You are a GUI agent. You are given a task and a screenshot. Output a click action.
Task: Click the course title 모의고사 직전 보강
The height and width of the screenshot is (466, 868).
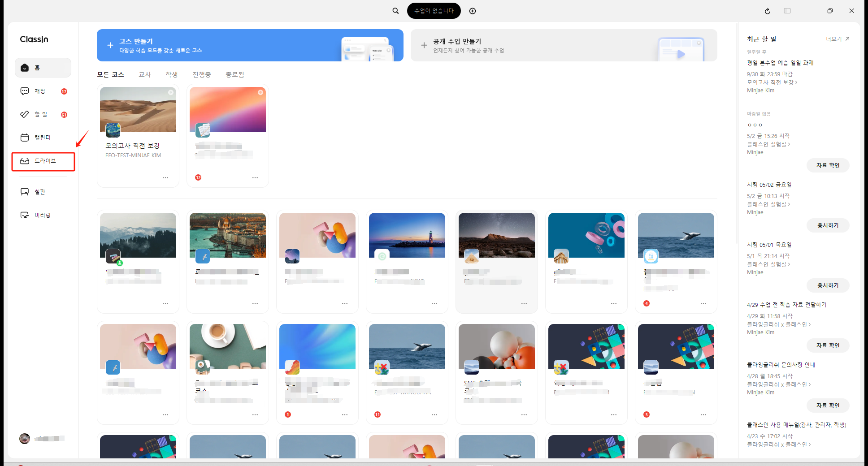(133, 146)
